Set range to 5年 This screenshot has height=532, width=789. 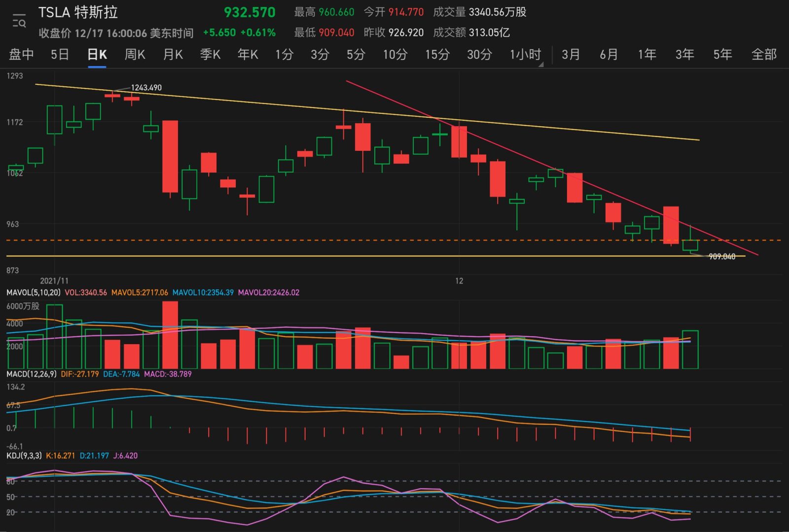722,54
